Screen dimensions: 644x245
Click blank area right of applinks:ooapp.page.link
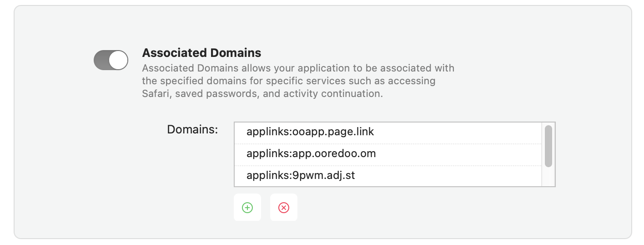point(457,133)
